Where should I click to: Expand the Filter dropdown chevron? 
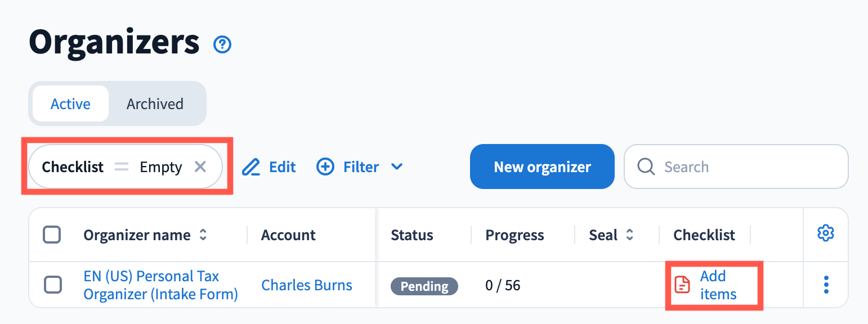[x=397, y=167]
